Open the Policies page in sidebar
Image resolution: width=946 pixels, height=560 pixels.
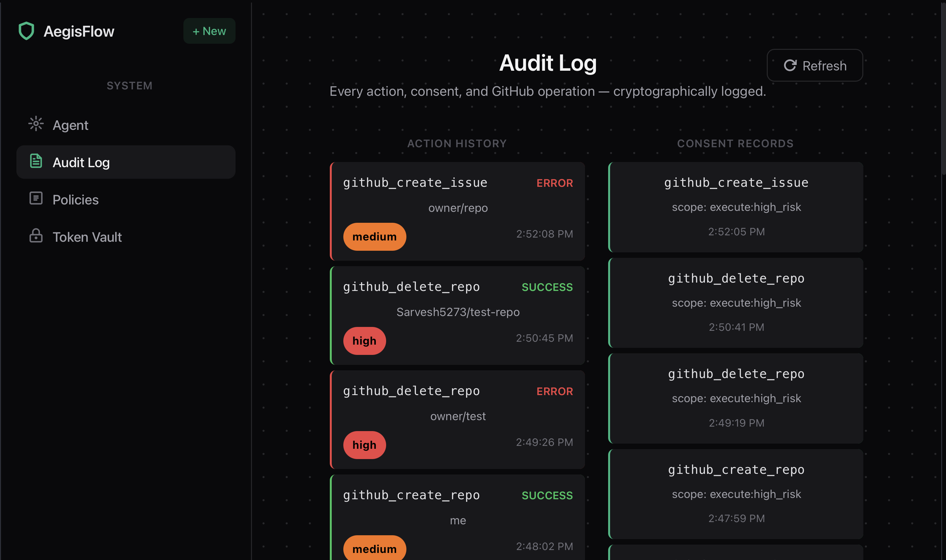pos(76,200)
